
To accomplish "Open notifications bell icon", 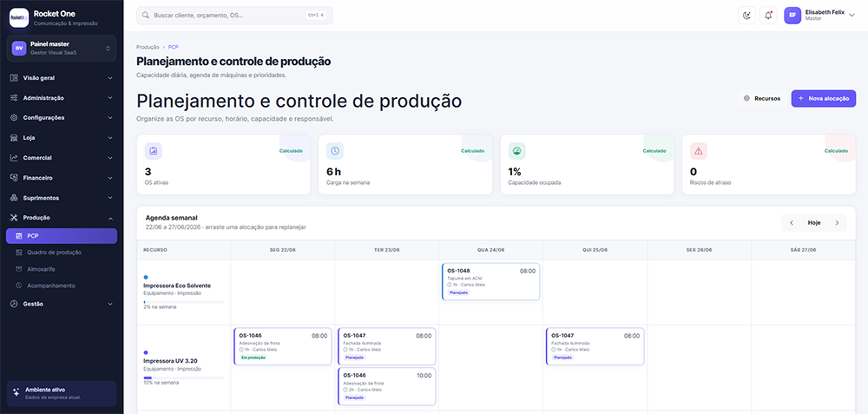I will (x=768, y=16).
